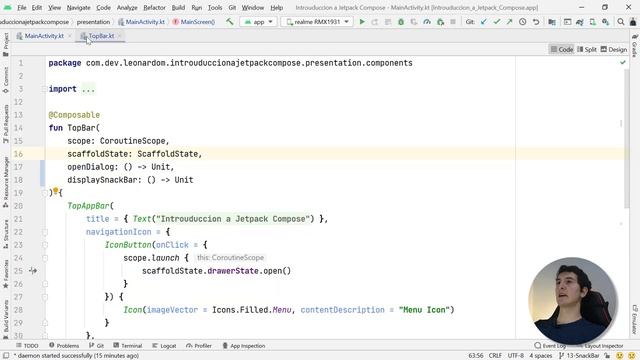Click Sync Project with Gradle elephant icon

(x=580, y=22)
